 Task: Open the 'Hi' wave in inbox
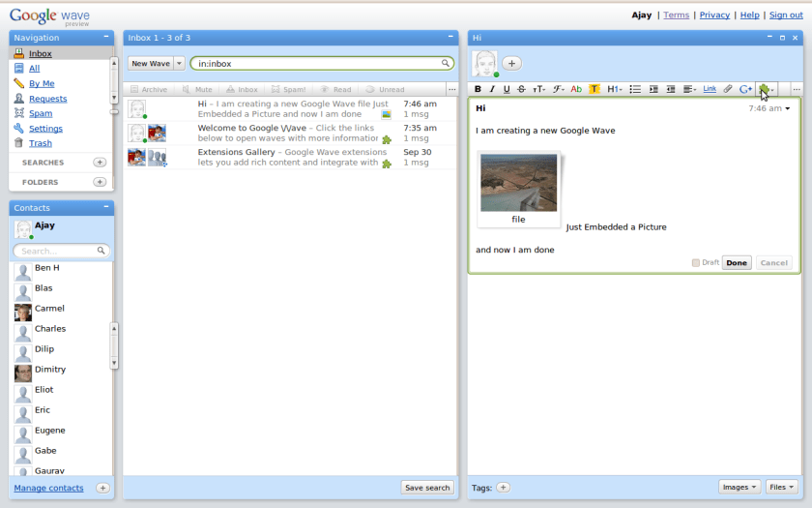290,108
